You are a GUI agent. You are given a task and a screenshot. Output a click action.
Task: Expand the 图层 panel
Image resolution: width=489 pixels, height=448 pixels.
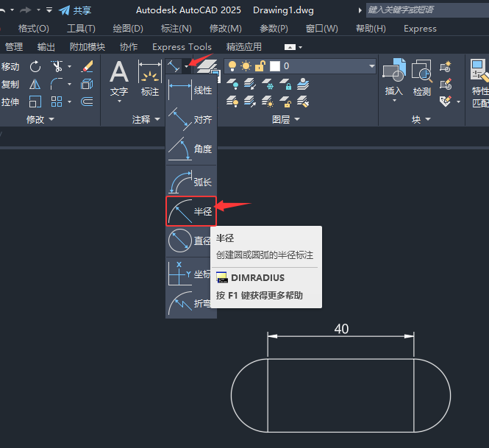(286, 119)
